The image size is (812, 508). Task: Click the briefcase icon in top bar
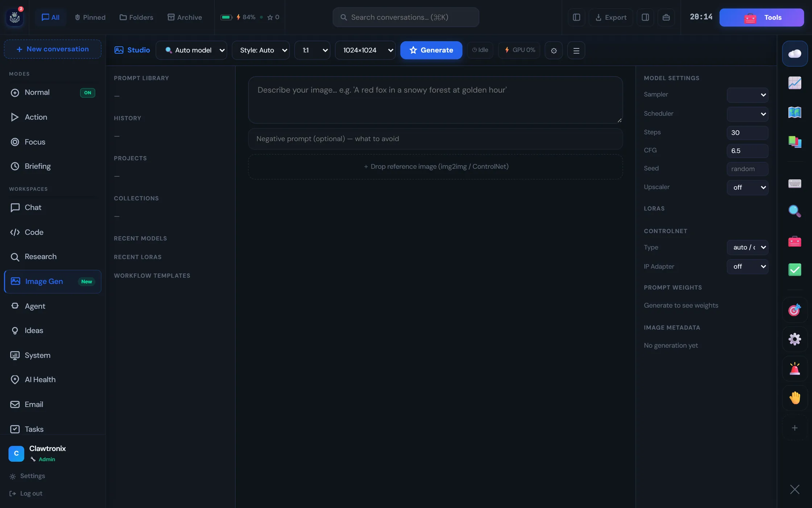(x=666, y=17)
